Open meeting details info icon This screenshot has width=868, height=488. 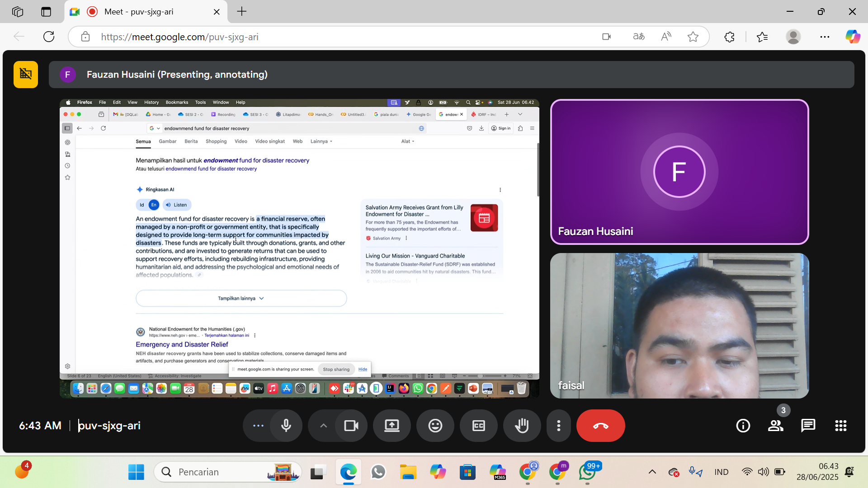point(743,426)
